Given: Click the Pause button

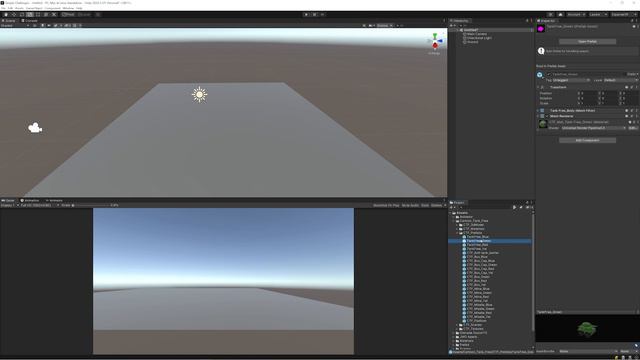Looking at the screenshot, I should point(314,15).
